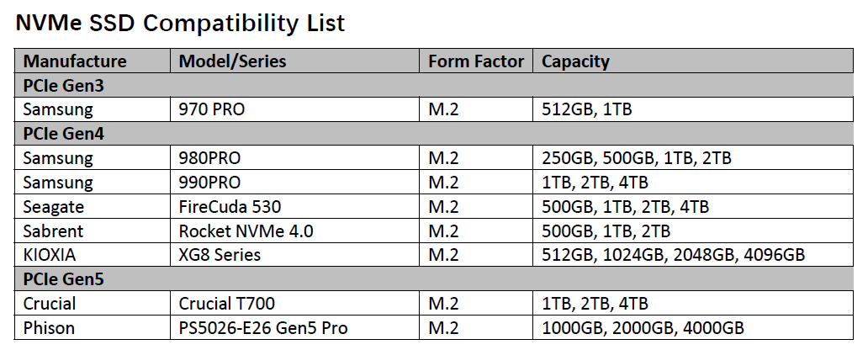Select the 980PRO model cell
This screenshot has width=868, height=350.
(294, 158)
